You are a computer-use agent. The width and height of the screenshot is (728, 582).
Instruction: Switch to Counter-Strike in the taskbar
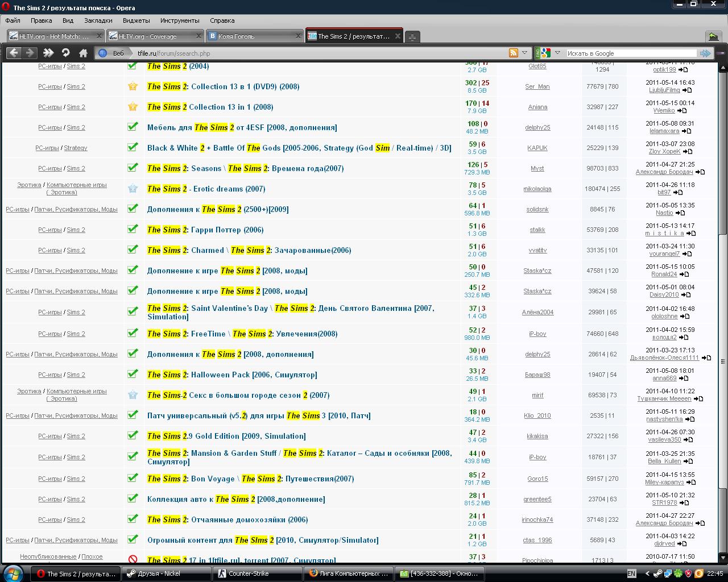point(258,573)
